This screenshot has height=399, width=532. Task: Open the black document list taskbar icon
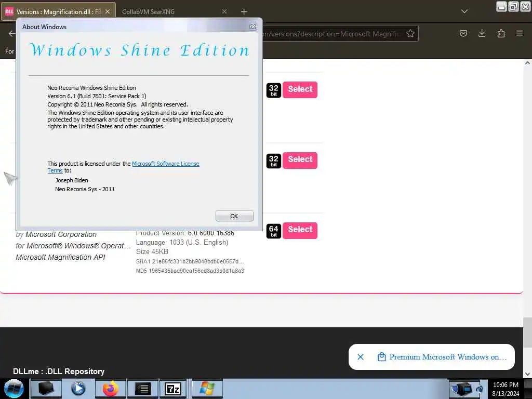(x=142, y=389)
